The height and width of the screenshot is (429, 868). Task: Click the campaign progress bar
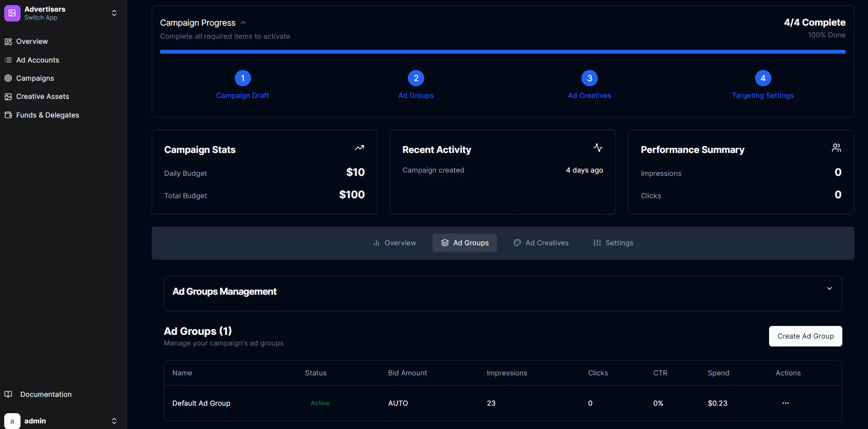pos(503,52)
